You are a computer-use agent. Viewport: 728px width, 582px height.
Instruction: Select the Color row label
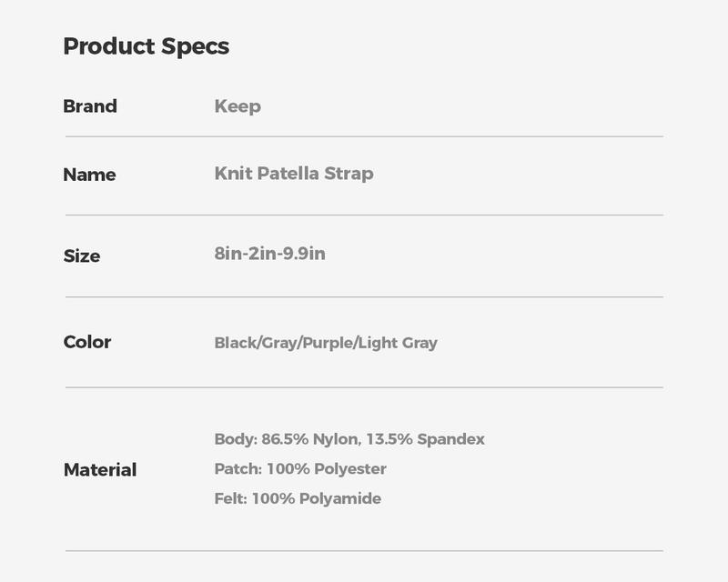(x=87, y=342)
